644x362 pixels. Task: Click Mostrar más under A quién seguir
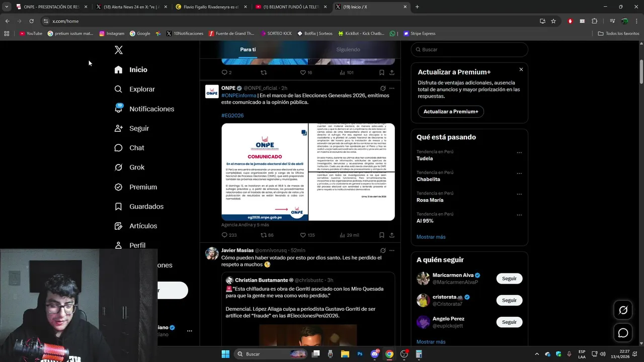coord(431,342)
